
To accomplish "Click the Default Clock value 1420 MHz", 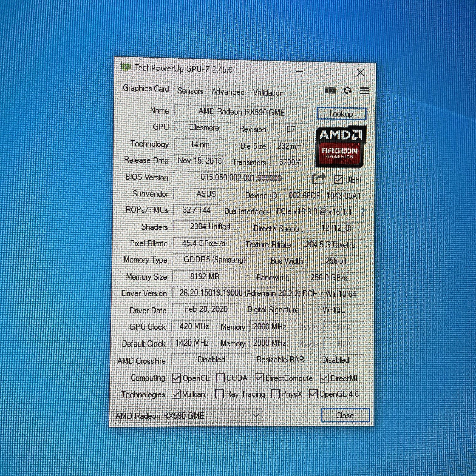I will click(x=192, y=343).
